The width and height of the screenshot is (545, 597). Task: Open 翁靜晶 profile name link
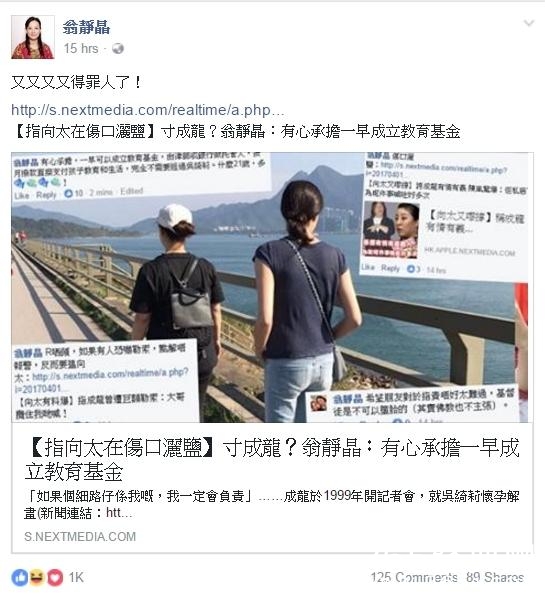[86, 27]
